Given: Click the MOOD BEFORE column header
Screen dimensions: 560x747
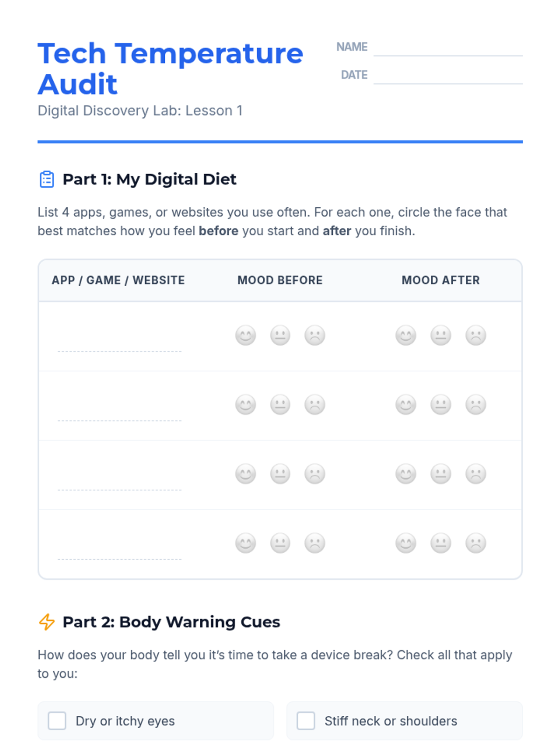Looking at the screenshot, I should coord(280,280).
